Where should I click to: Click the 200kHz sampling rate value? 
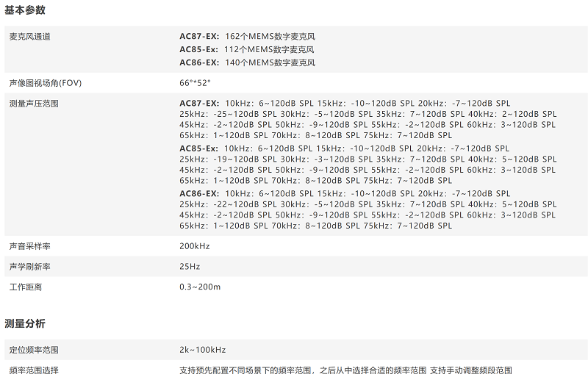coord(195,246)
